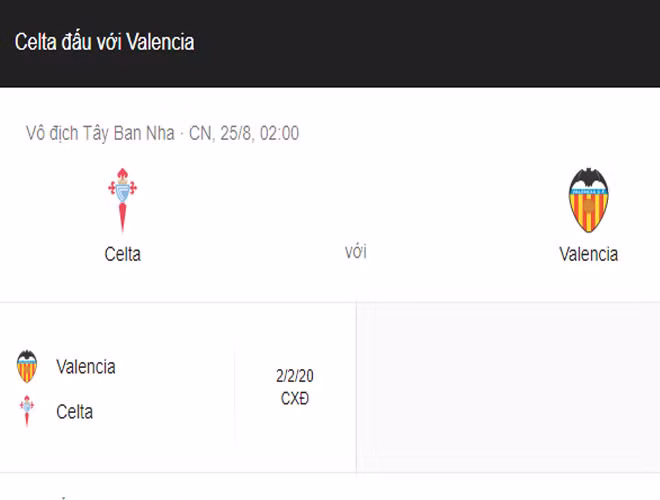Click the large Celta club crest

coord(122,200)
